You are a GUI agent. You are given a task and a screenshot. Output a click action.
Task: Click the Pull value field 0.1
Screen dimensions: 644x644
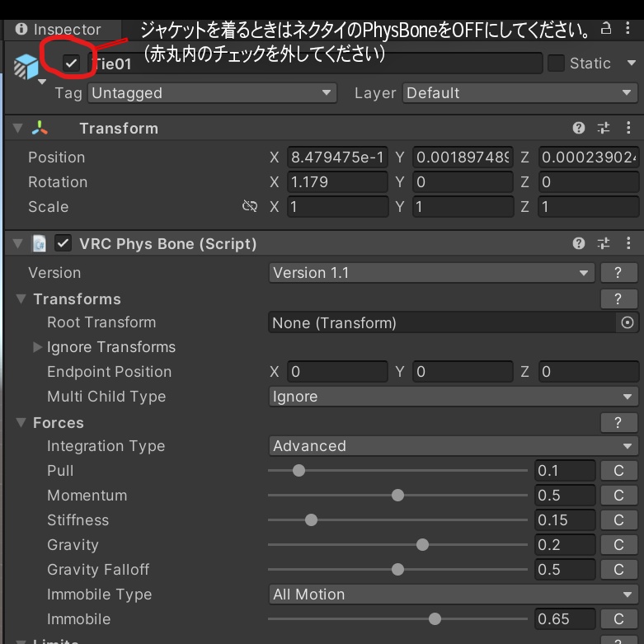point(565,471)
